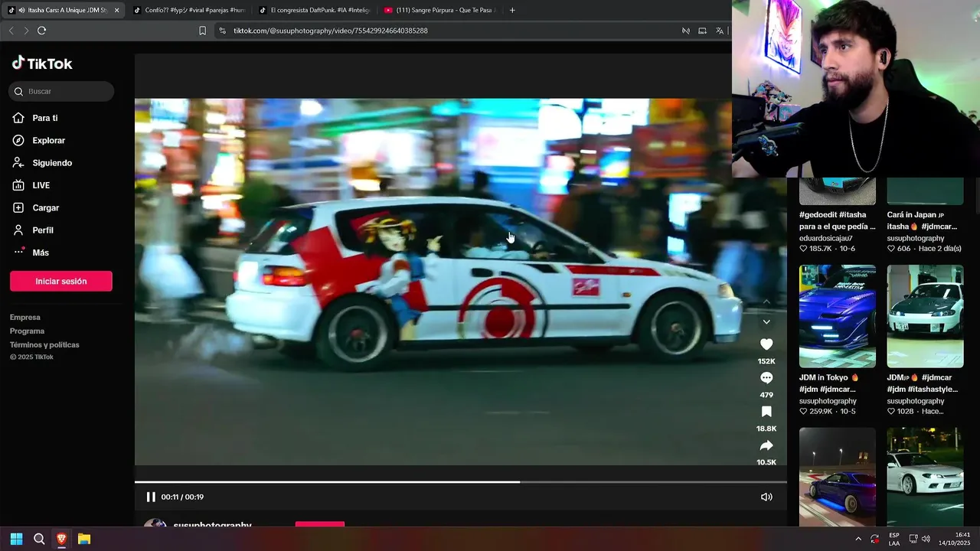Click the TikTok logo

(42, 64)
